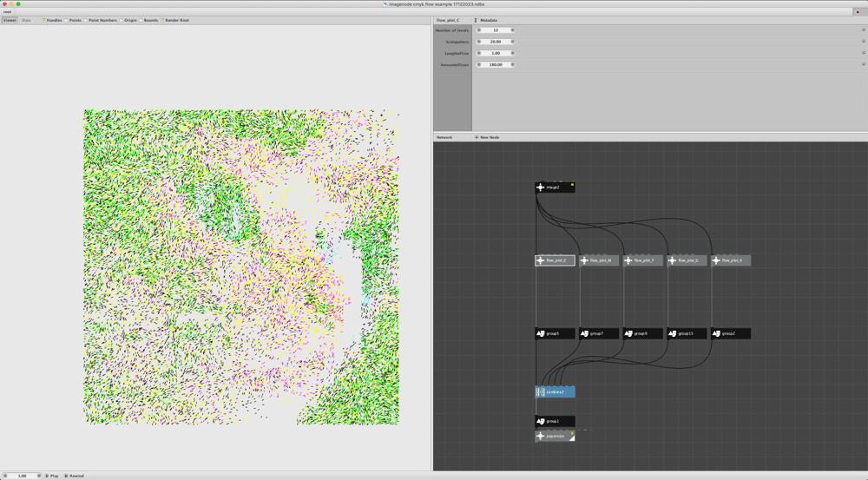Click the Metadata icon in parameters header
This screenshot has width=868, height=480.
point(476,20)
